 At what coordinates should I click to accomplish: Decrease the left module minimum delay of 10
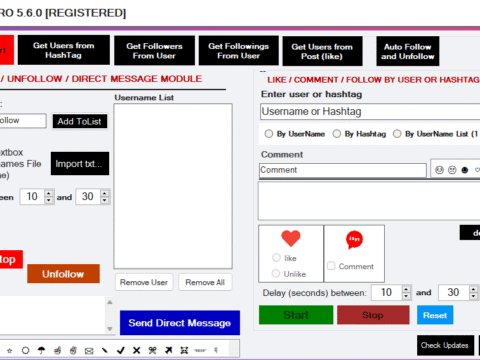click(49, 200)
